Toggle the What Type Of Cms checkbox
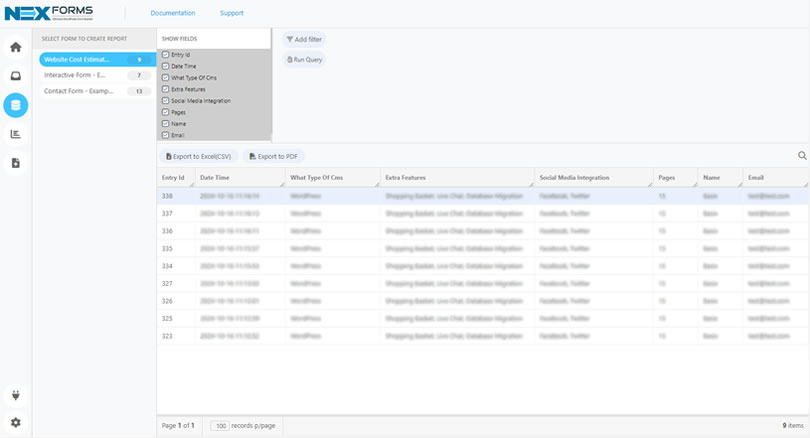This screenshot has height=438, width=810. [165, 77]
